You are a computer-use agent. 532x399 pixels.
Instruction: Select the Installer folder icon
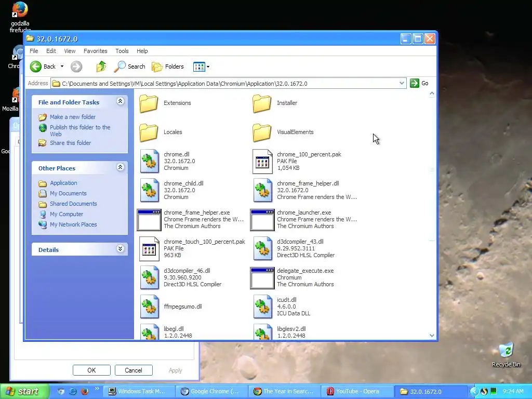pos(262,103)
